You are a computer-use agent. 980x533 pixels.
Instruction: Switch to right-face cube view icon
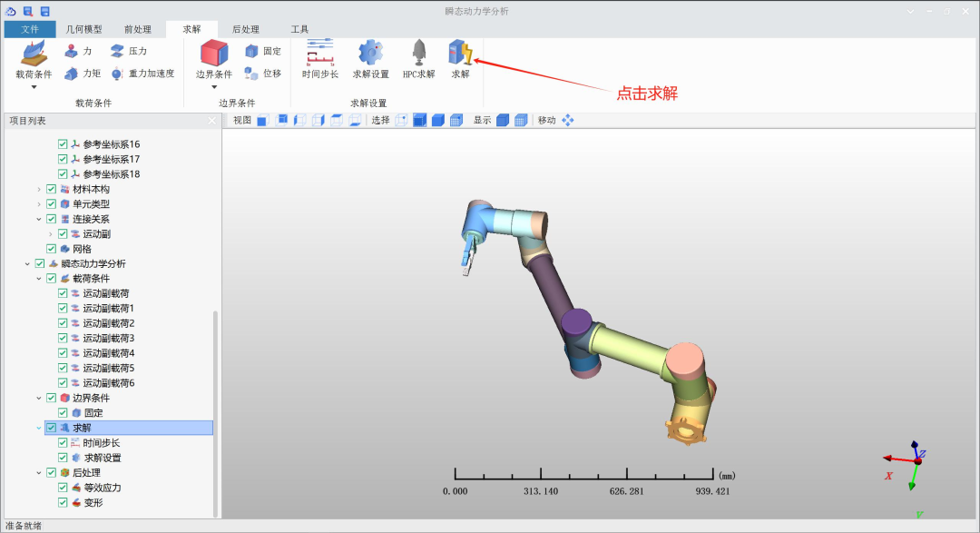tap(318, 120)
